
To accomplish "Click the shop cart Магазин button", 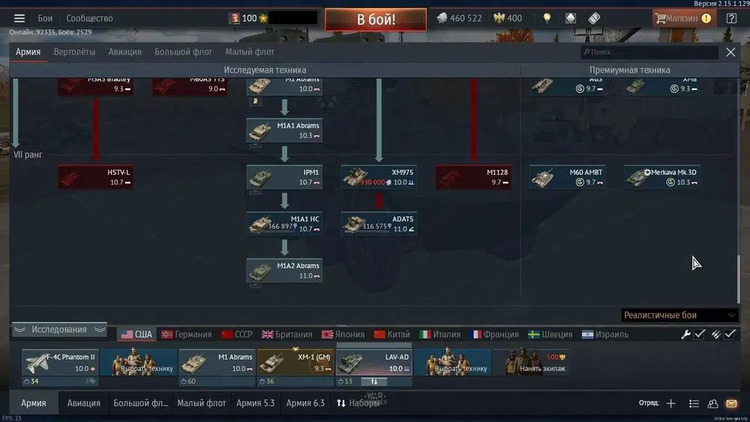I will pyautogui.click(x=684, y=18).
